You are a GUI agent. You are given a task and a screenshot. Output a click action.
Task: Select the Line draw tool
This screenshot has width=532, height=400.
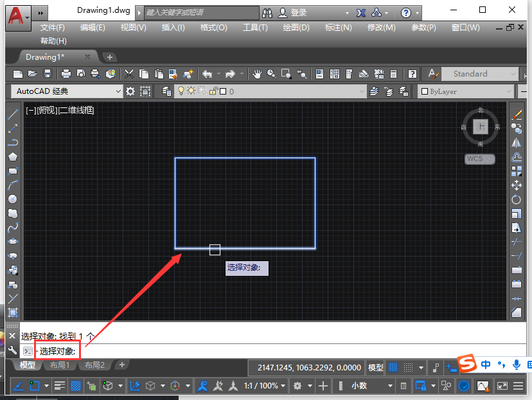pyautogui.click(x=13, y=114)
